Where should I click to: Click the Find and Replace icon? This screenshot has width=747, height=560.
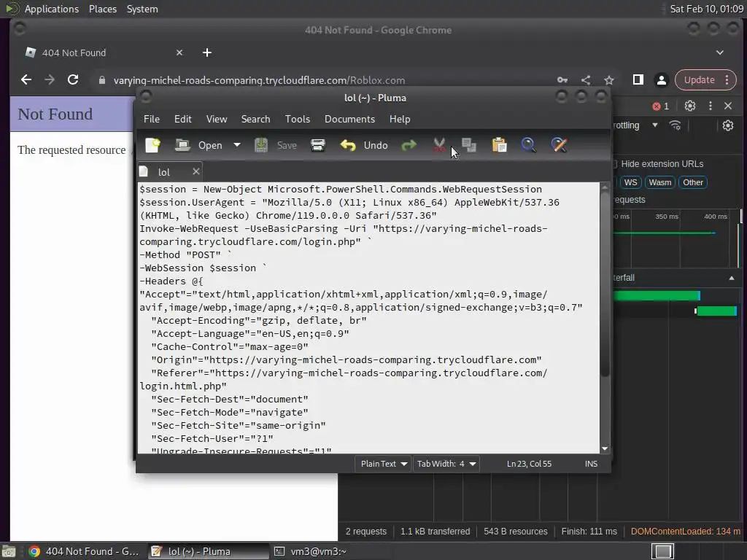[559, 145]
